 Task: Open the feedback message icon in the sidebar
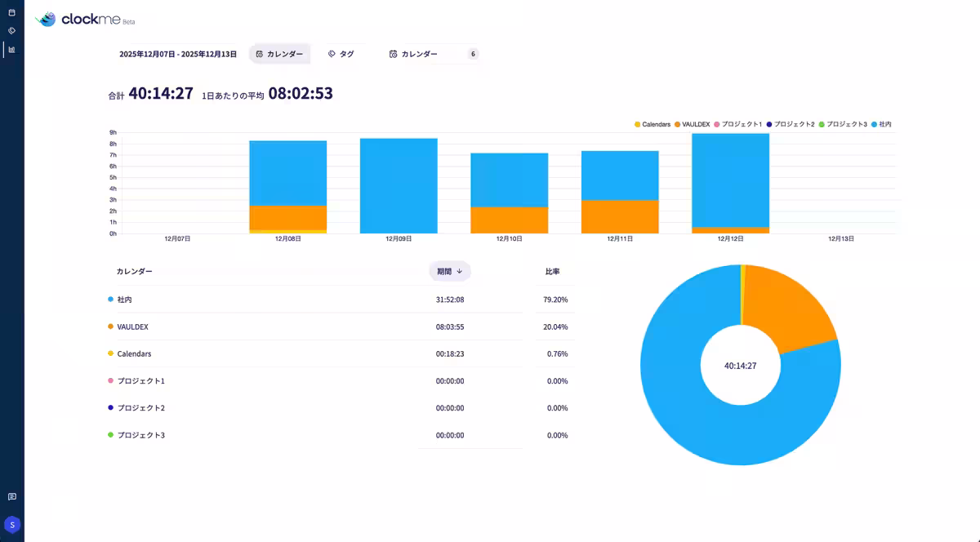(x=11, y=496)
